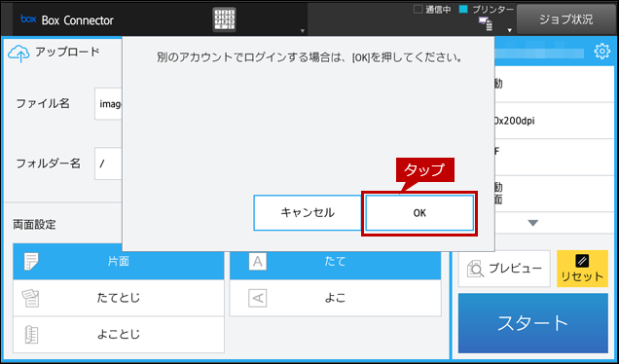Select 片面 single-sided option
619x364 pixels.
click(119, 262)
